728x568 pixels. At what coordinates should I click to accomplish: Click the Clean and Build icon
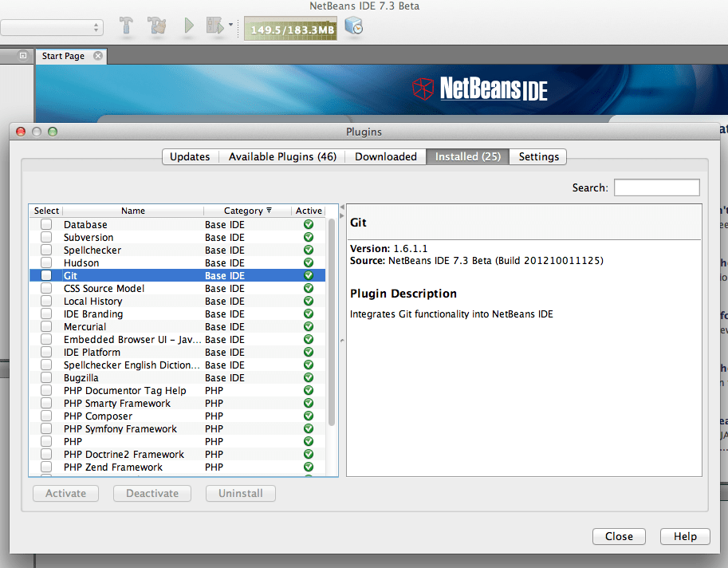click(156, 26)
